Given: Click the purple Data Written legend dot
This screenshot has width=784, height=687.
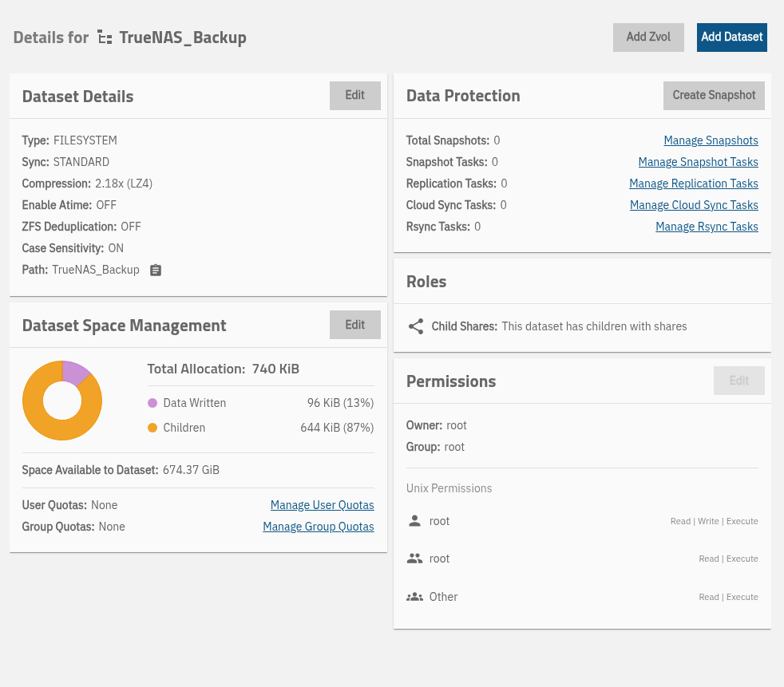Looking at the screenshot, I should click(152, 403).
